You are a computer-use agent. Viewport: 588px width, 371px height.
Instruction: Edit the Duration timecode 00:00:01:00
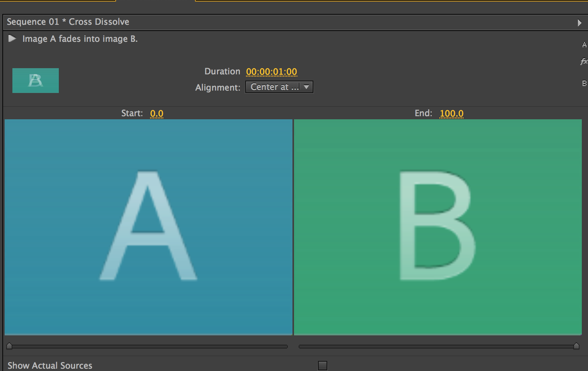point(272,72)
